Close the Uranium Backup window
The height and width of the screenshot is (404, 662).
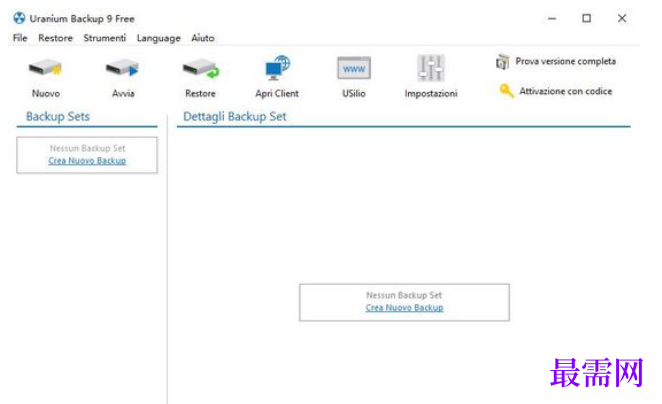[622, 18]
